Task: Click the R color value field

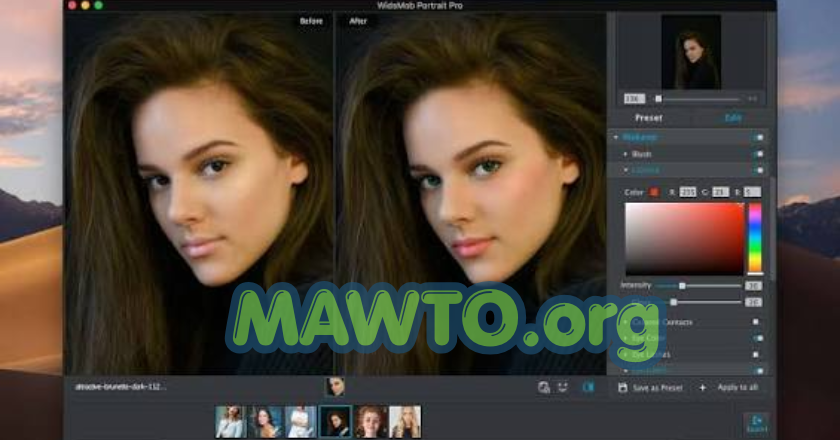Action: pos(687,192)
